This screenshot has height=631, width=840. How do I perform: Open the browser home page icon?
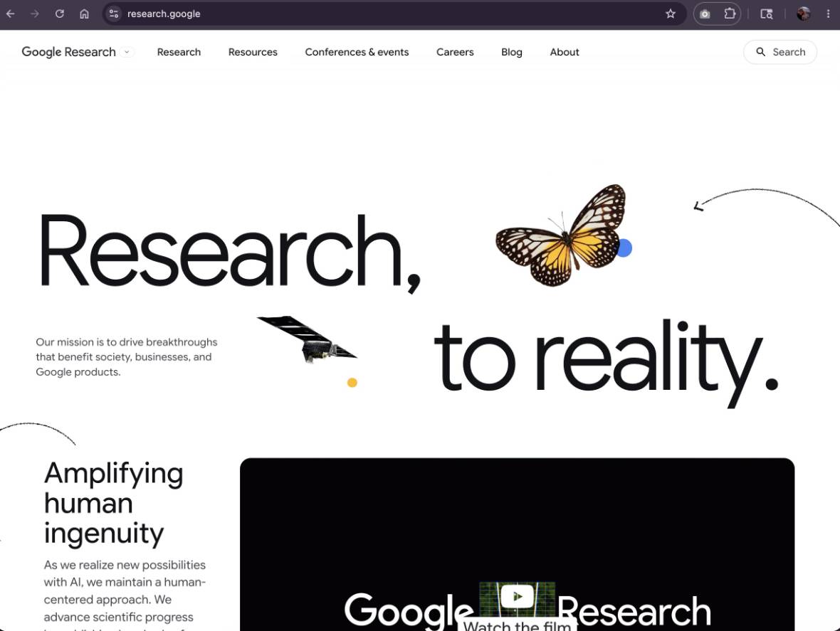point(84,14)
